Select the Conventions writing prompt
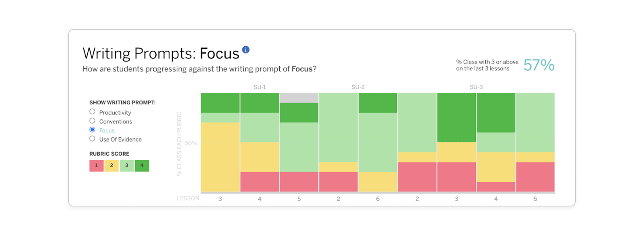The image size is (644, 235). (92, 120)
